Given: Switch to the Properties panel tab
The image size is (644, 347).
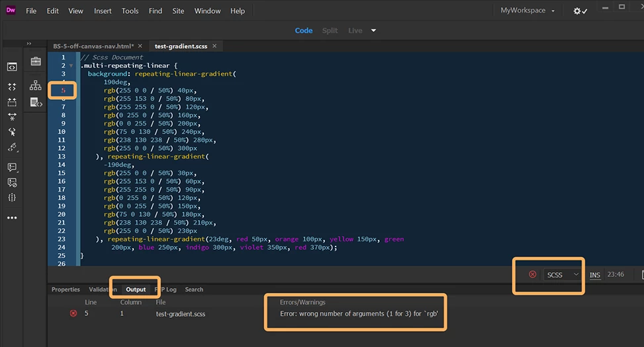Looking at the screenshot, I should pyautogui.click(x=66, y=289).
